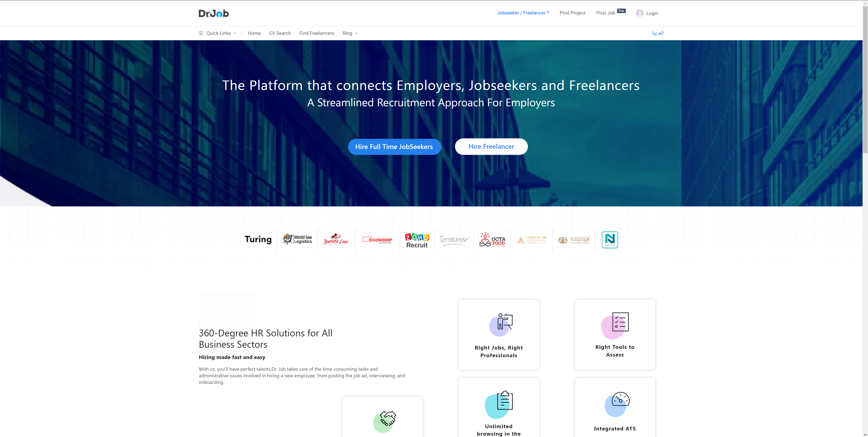Screen dimensions: 868x437
Task: Open the Quick Links dropdown
Action: click(x=217, y=33)
